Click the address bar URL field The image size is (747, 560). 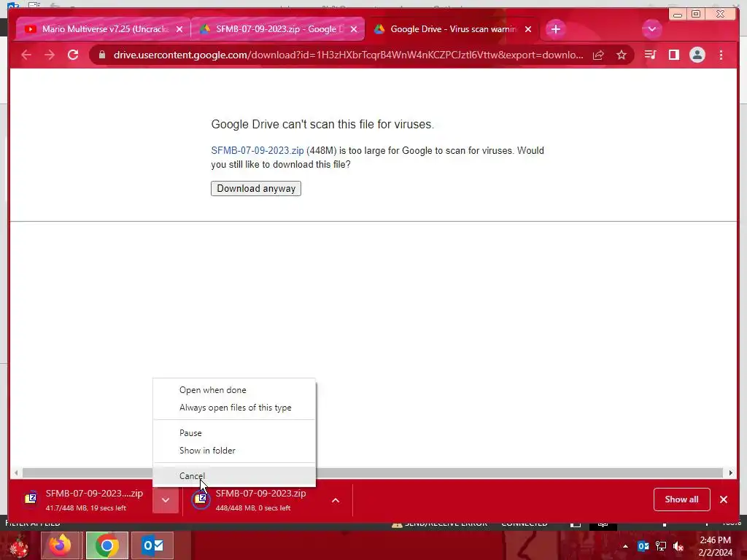point(348,55)
